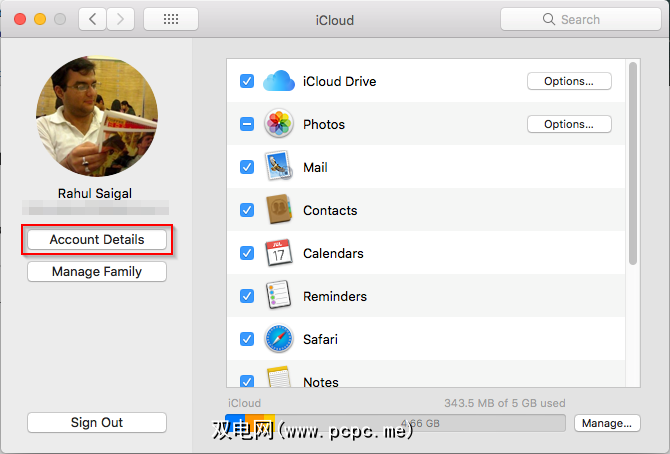Click the 'Safari' label
This screenshot has width=670, height=454.
[x=320, y=339]
